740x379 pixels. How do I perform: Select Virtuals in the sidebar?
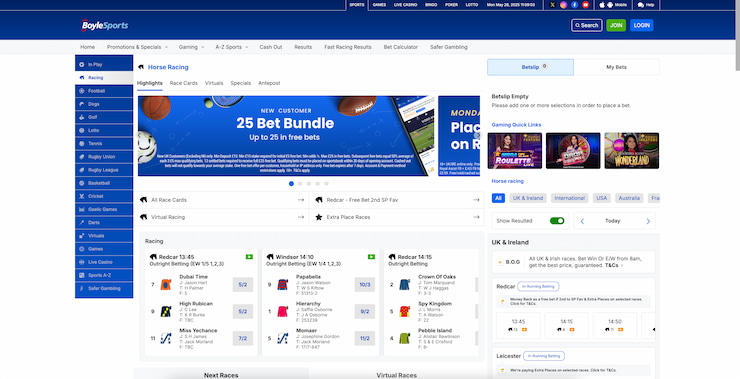pyautogui.click(x=104, y=236)
